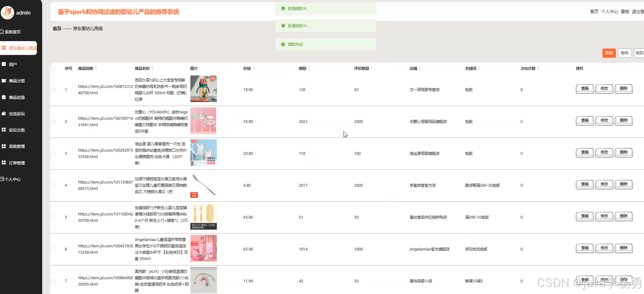Toggle the select-all checkbox in table header
This screenshot has width=644, height=294.
pos(53,68)
